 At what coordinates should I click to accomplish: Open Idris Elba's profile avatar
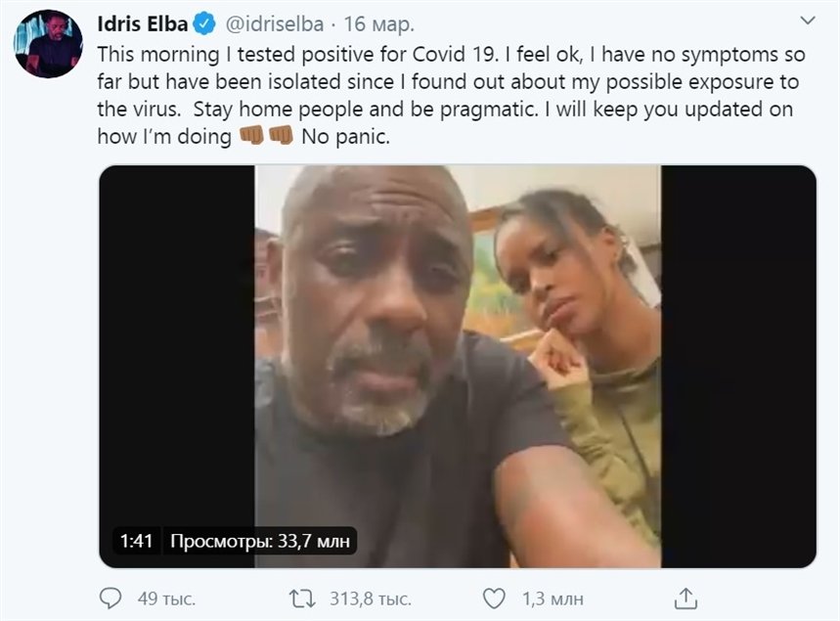48,46
